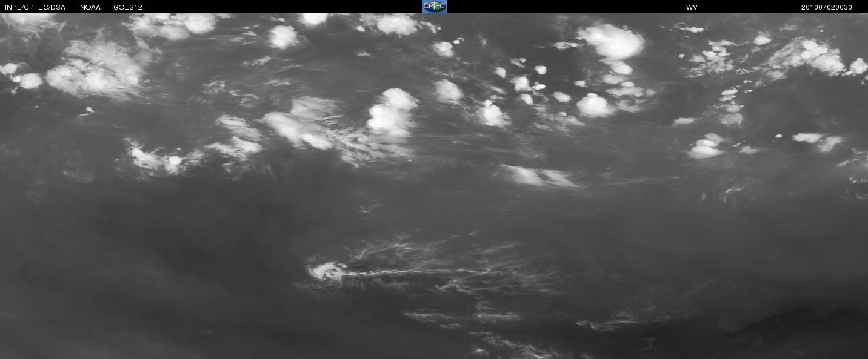Image resolution: width=868 pixels, height=359 pixels.
Task: Select the INPE/CPTEC/DSA header text
Action: (35, 7)
